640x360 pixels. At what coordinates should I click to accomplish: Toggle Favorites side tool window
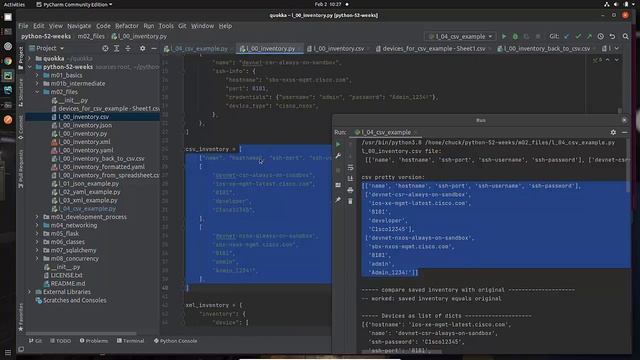point(21,318)
